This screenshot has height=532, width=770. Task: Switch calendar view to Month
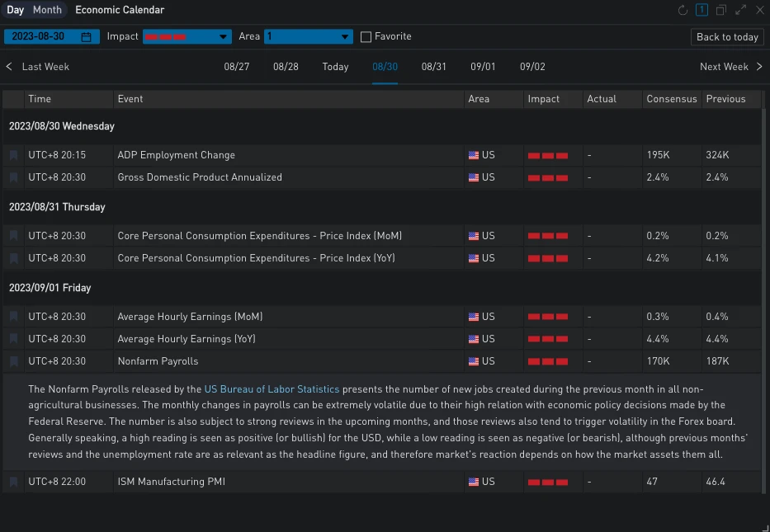pyautogui.click(x=47, y=10)
